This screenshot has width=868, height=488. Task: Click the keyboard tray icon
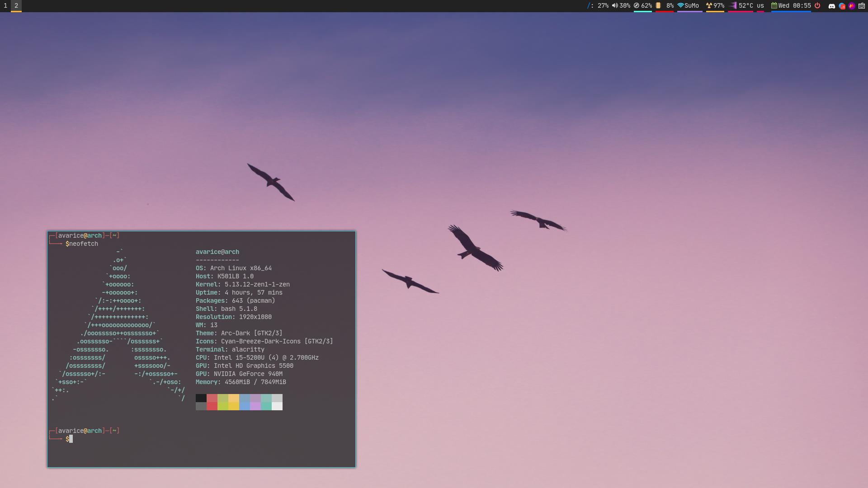[862, 6]
